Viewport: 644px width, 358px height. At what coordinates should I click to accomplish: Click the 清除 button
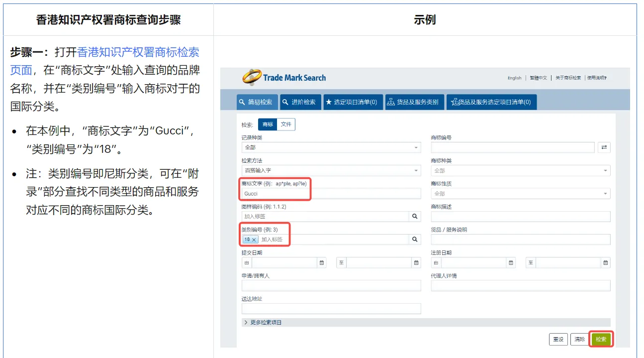point(579,339)
